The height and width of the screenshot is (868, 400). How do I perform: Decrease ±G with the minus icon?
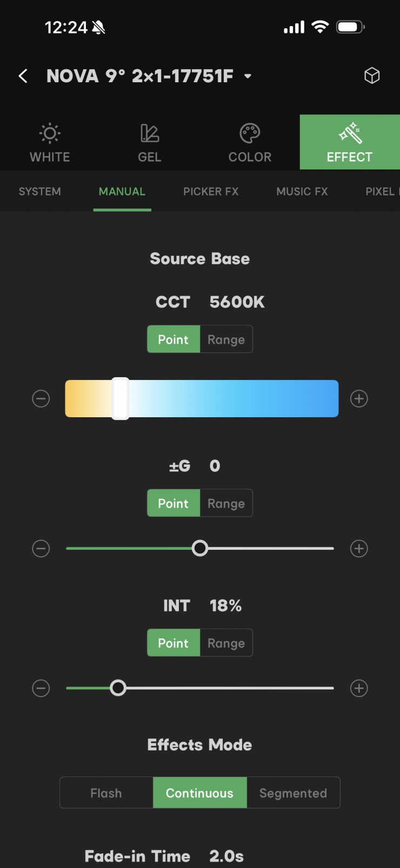[x=41, y=549]
